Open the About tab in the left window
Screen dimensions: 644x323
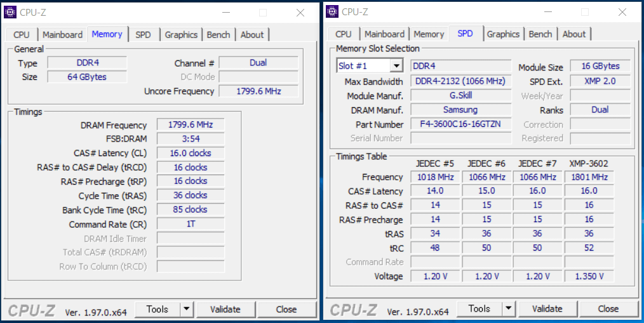[252, 34]
